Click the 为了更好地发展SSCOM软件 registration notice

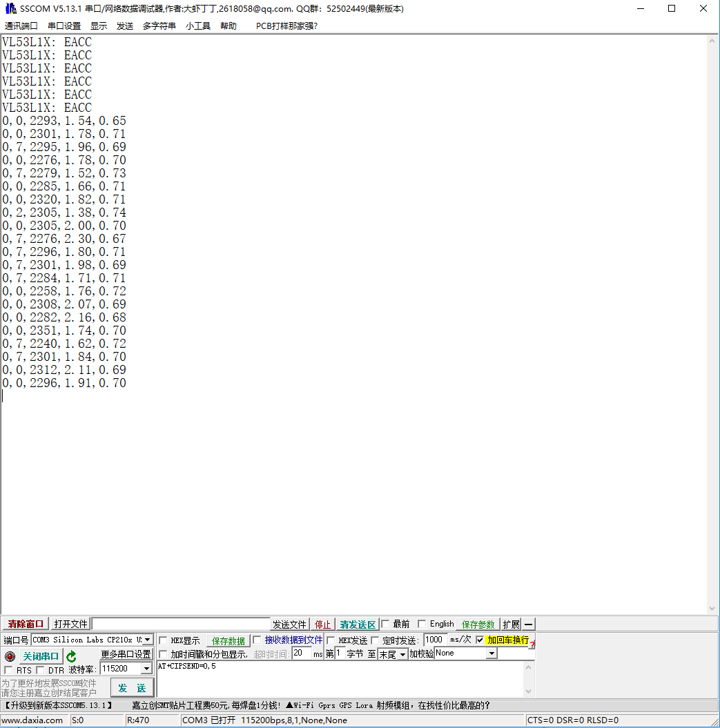[x=49, y=688]
